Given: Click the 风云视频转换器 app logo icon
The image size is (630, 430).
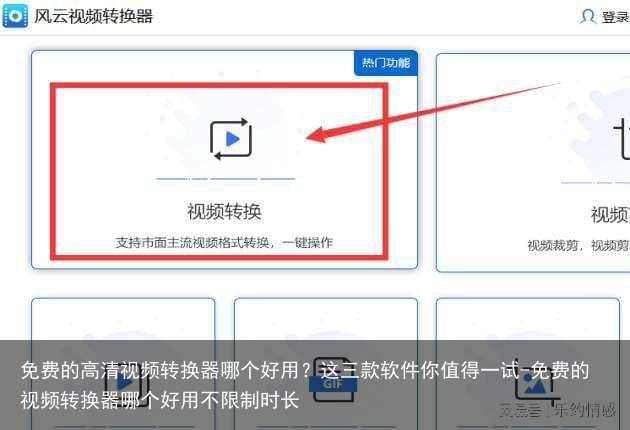Looking at the screenshot, I should point(15,16).
